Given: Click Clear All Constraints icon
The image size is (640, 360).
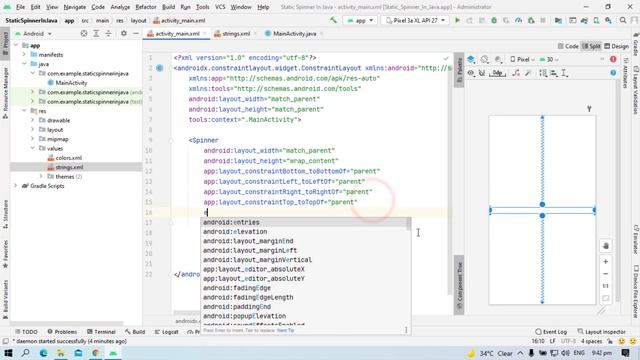Looking at the screenshot, I should [516, 73].
